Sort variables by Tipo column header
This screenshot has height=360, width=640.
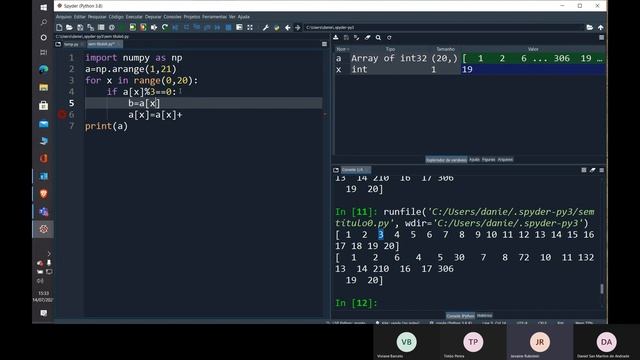click(x=390, y=49)
